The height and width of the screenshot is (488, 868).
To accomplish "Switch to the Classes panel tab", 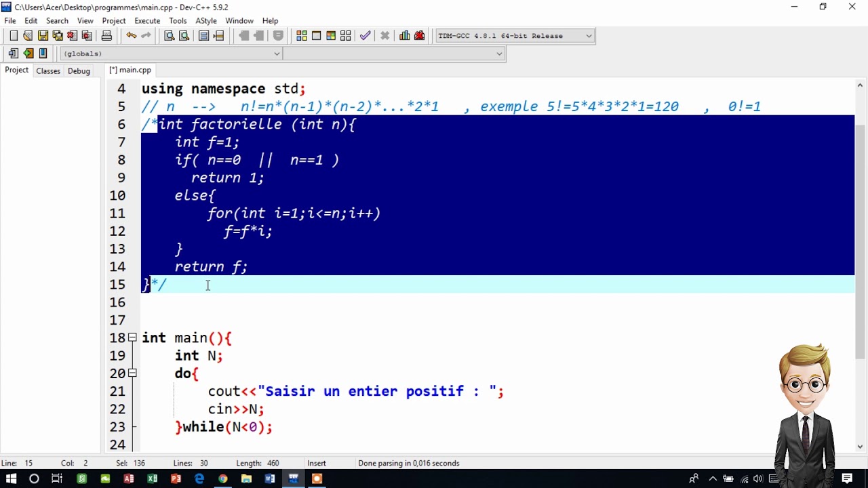I will pyautogui.click(x=48, y=70).
